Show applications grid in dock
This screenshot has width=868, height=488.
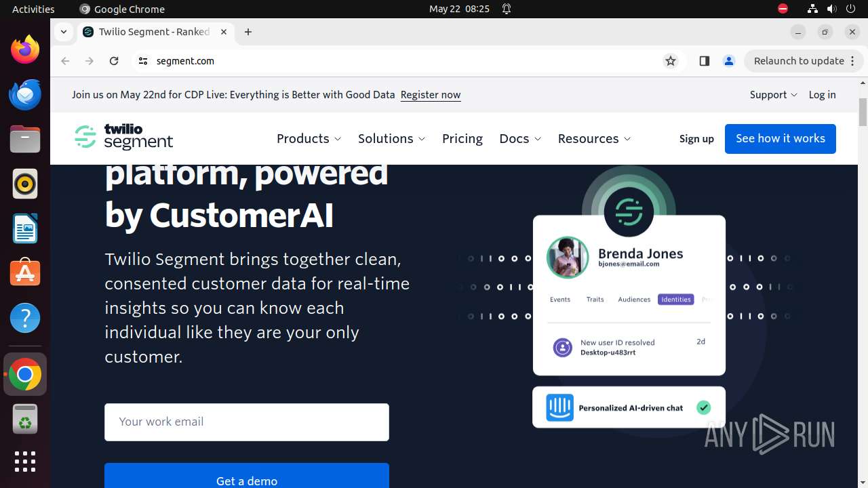point(25,462)
